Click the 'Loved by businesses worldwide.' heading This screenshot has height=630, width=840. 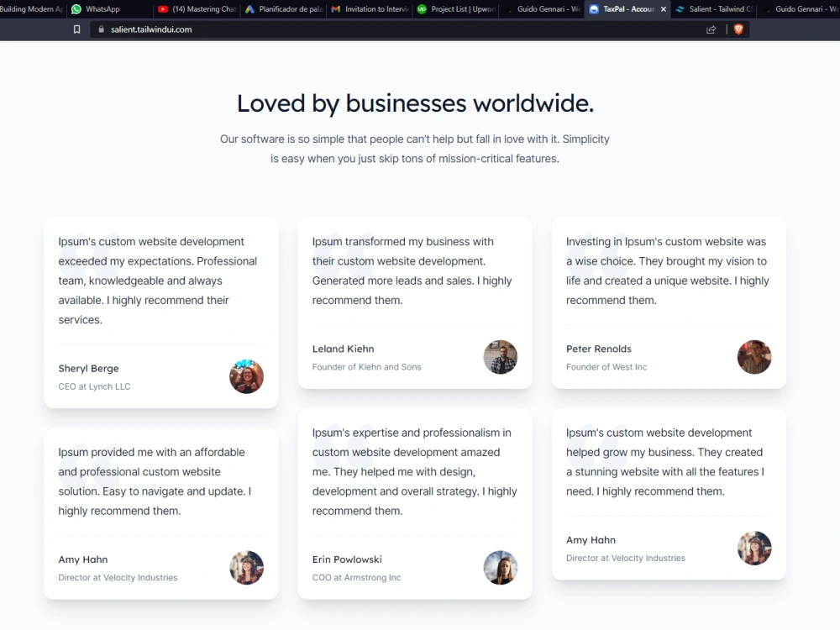point(415,103)
